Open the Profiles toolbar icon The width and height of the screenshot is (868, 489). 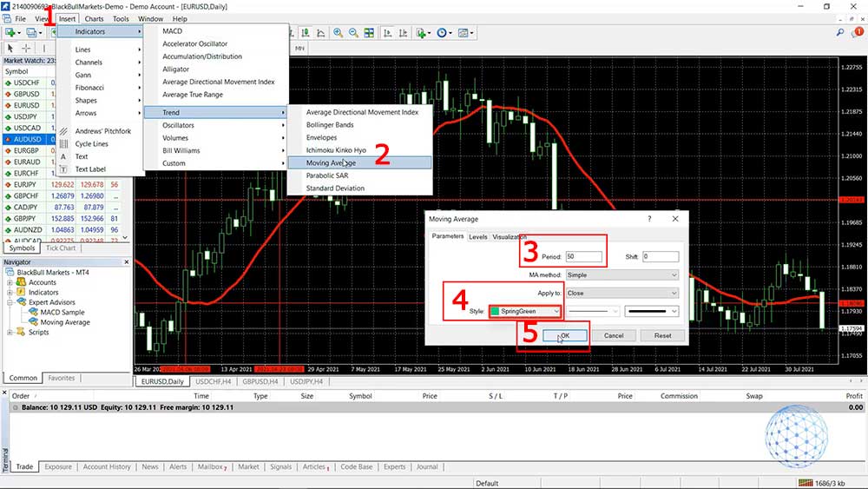[x=31, y=33]
